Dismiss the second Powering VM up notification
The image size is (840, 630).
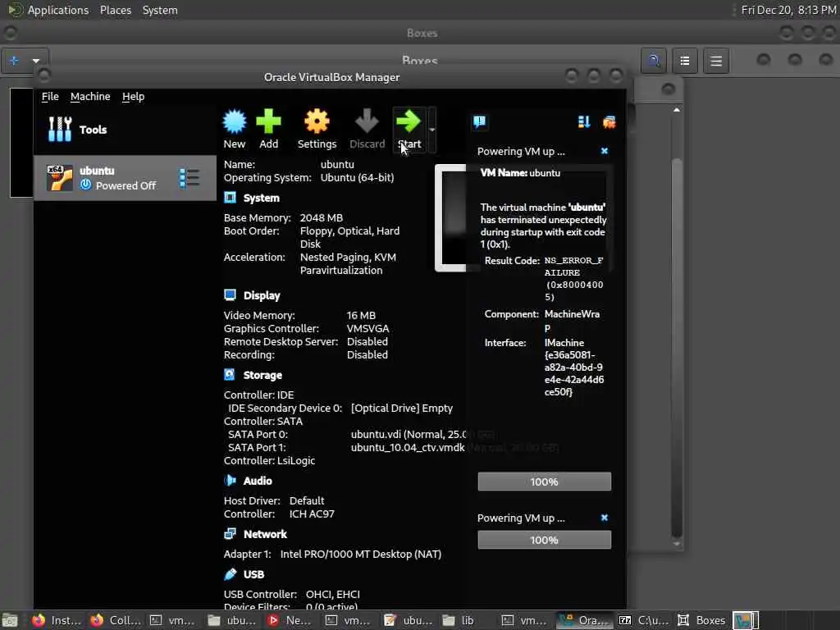point(605,518)
